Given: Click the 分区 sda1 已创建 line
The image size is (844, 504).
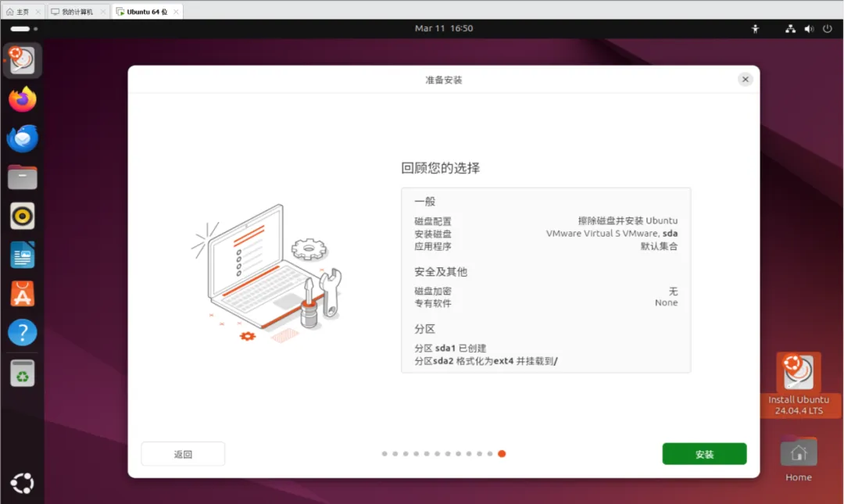Looking at the screenshot, I should (x=450, y=348).
